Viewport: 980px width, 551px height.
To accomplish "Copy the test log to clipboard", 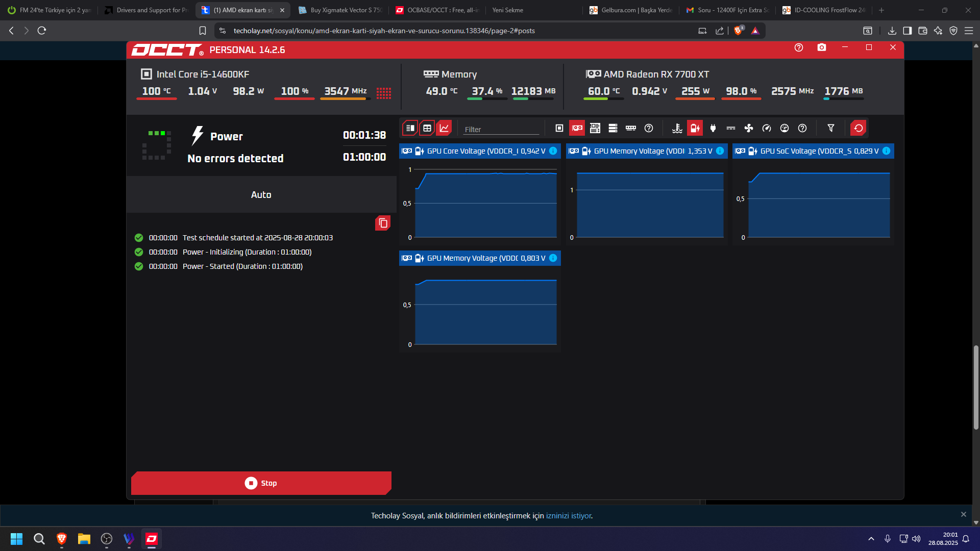I will click(x=383, y=223).
